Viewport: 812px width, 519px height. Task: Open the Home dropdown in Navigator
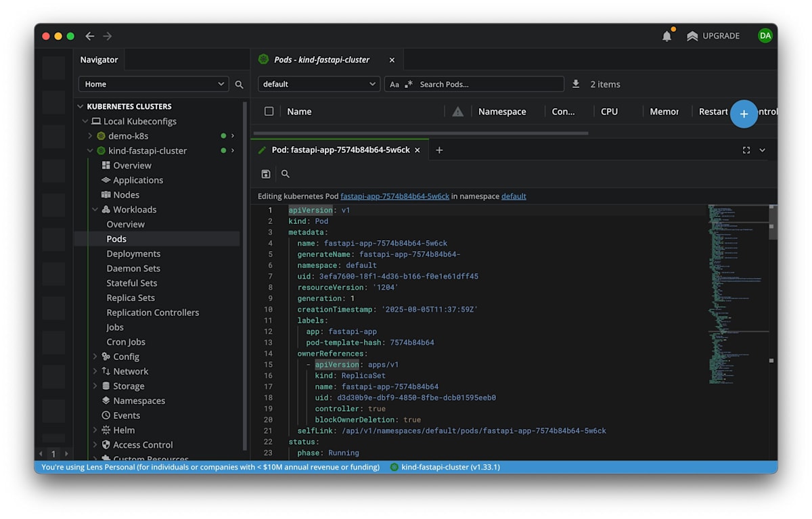point(154,84)
